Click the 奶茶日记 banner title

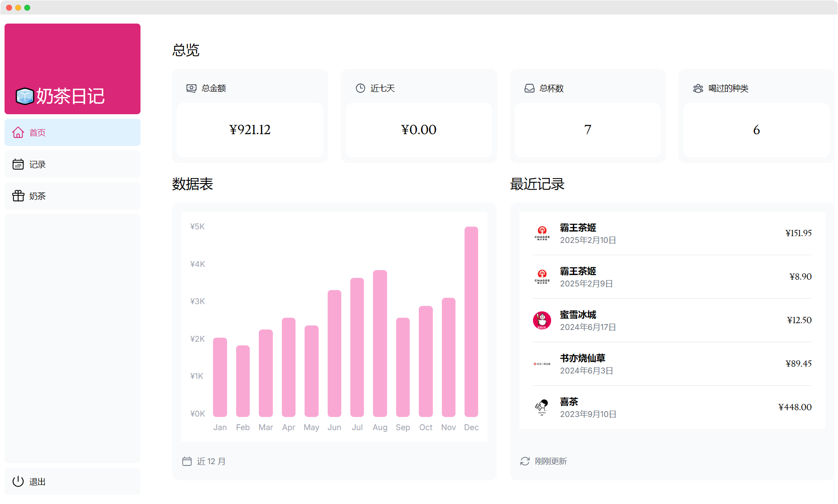[71, 96]
